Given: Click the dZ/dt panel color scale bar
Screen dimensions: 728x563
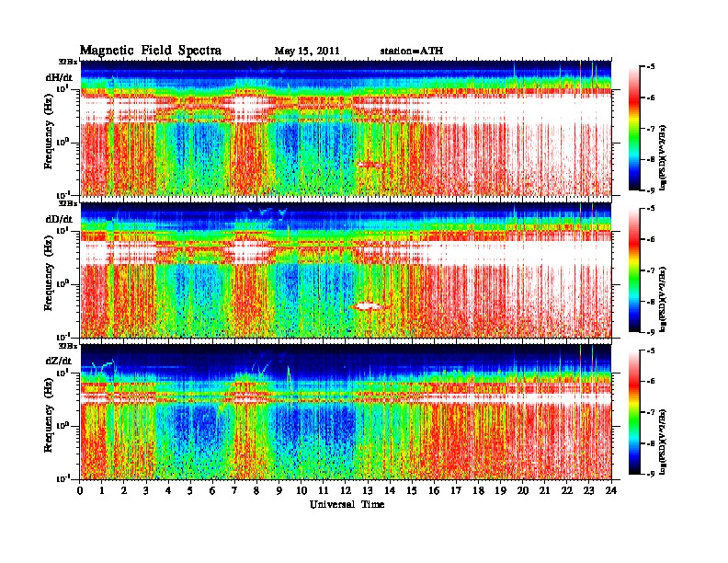Looking at the screenshot, I should pyautogui.click(x=634, y=412).
